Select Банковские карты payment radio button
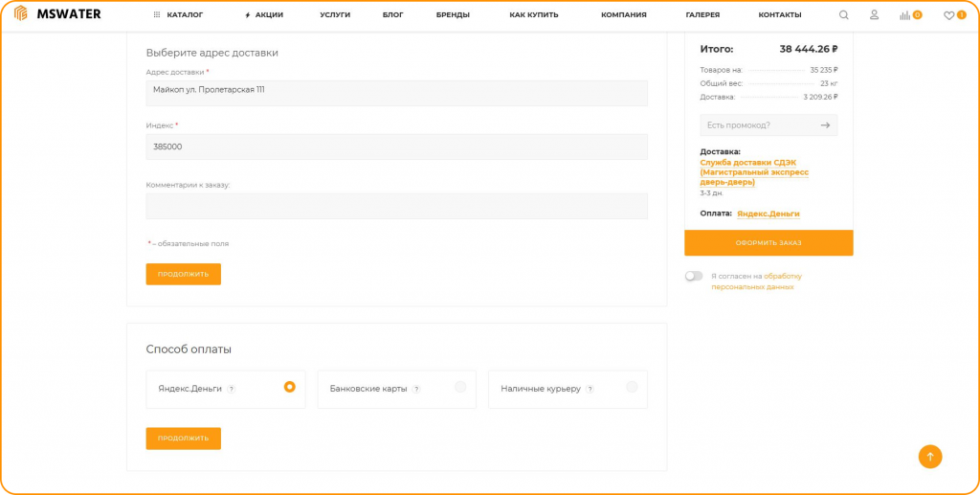980x495 pixels. [x=460, y=387]
